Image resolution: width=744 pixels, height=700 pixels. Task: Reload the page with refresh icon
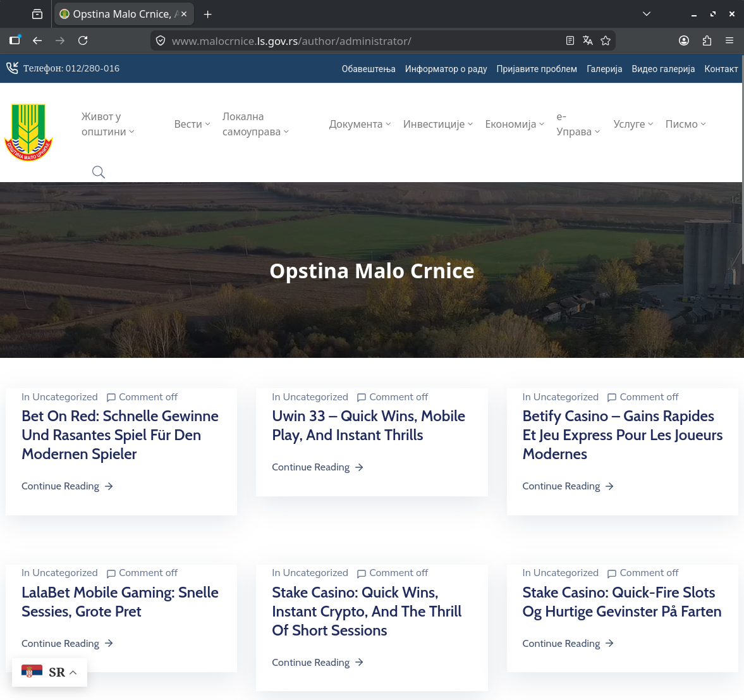(x=83, y=41)
